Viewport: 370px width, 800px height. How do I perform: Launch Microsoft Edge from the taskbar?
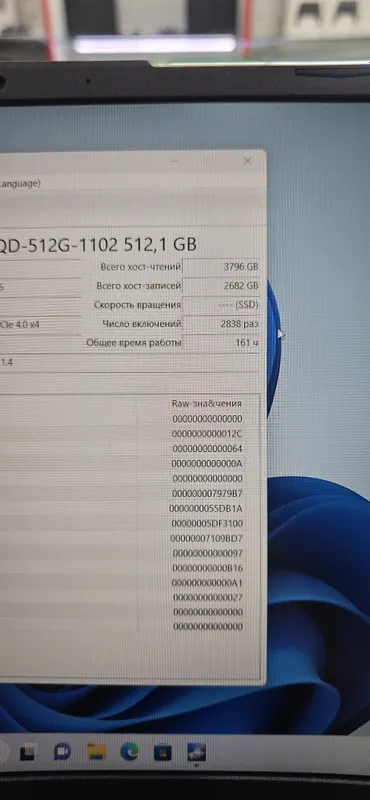[129, 752]
